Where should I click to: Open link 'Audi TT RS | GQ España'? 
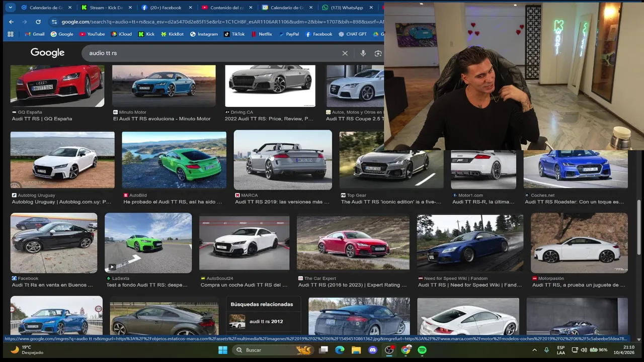[42, 119]
